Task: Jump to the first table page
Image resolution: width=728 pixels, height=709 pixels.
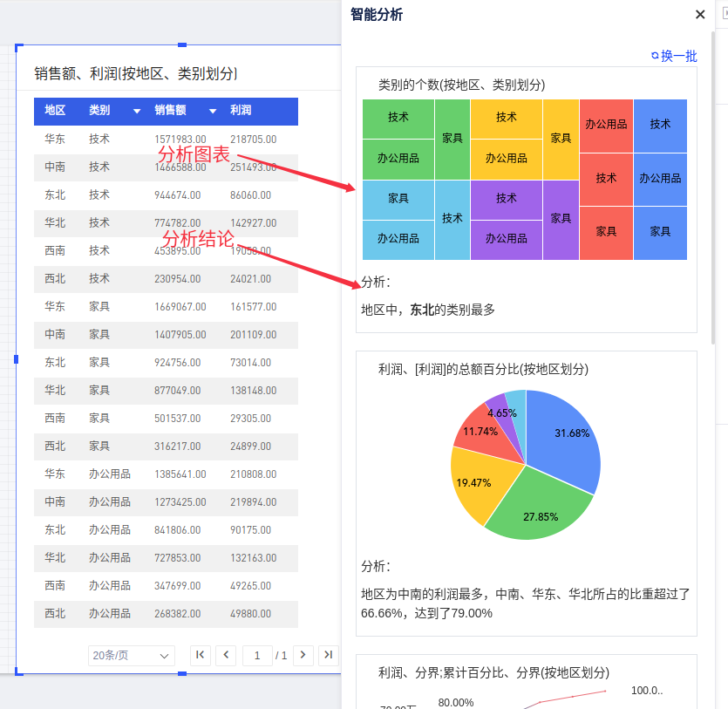Action: [200, 655]
